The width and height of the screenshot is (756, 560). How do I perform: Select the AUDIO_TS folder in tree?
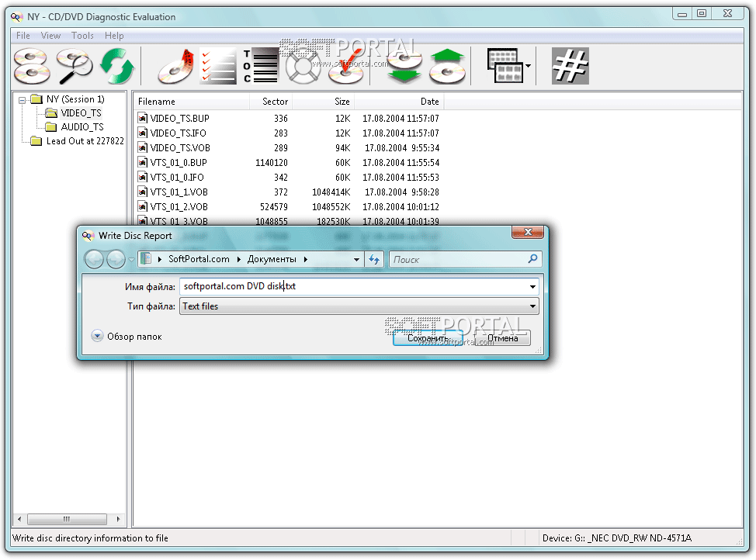pyautogui.click(x=82, y=127)
